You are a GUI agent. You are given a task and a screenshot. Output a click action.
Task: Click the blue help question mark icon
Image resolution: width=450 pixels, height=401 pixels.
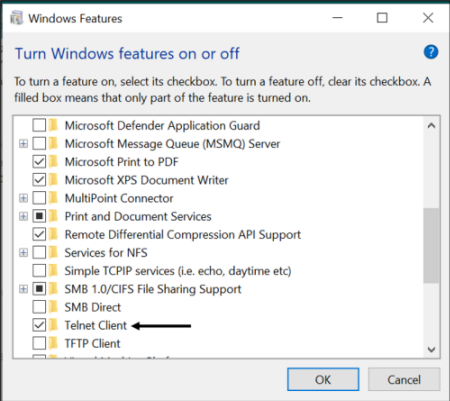tap(431, 52)
